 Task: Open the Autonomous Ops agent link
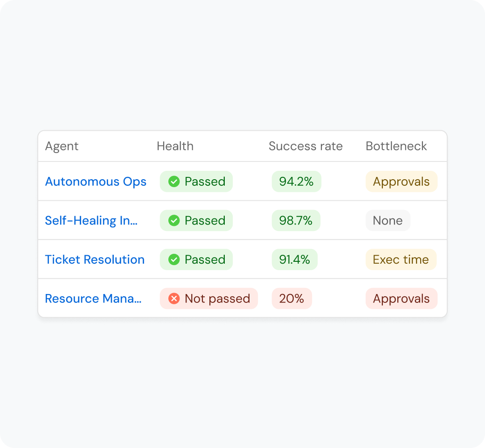tap(96, 182)
